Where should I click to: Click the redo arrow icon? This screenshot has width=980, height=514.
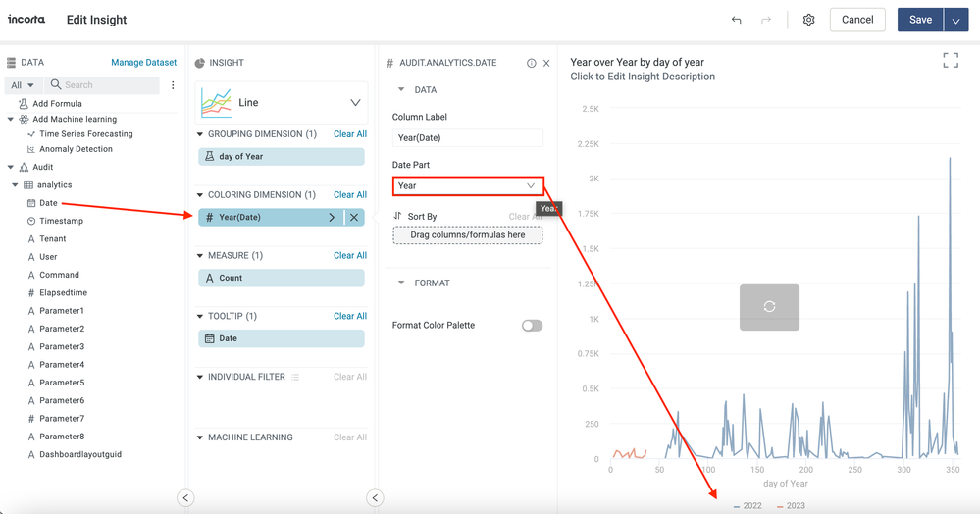766,20
